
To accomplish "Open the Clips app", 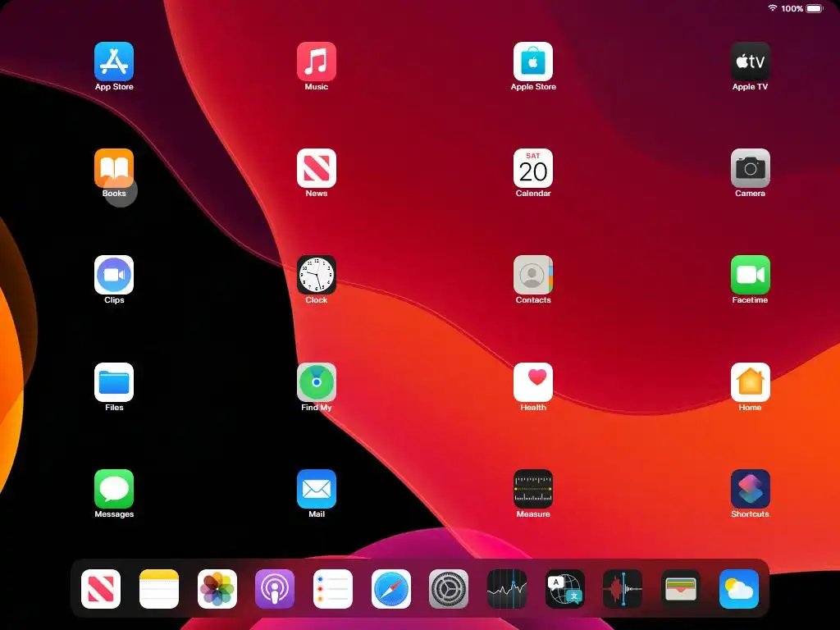I will (x=114, y=275).
